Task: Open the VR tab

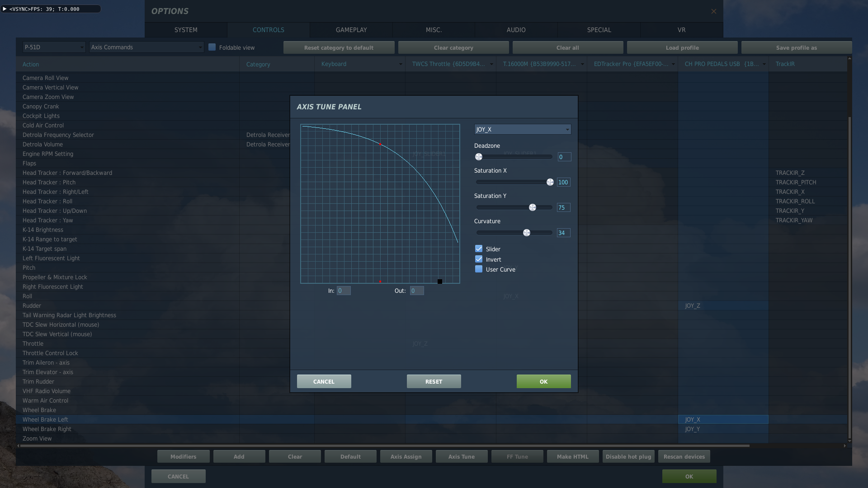Action: (x=682, y=30)
